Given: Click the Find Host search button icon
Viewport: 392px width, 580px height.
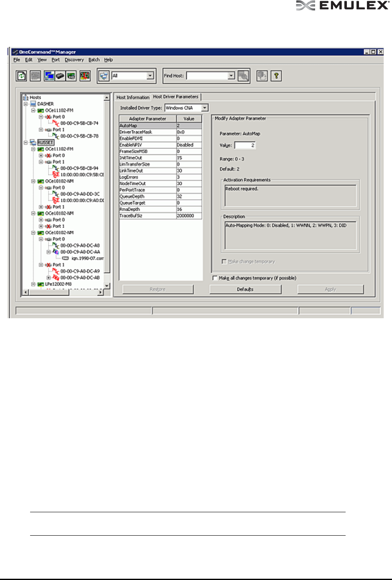Looking at the screenshot, I should (243, 76).
